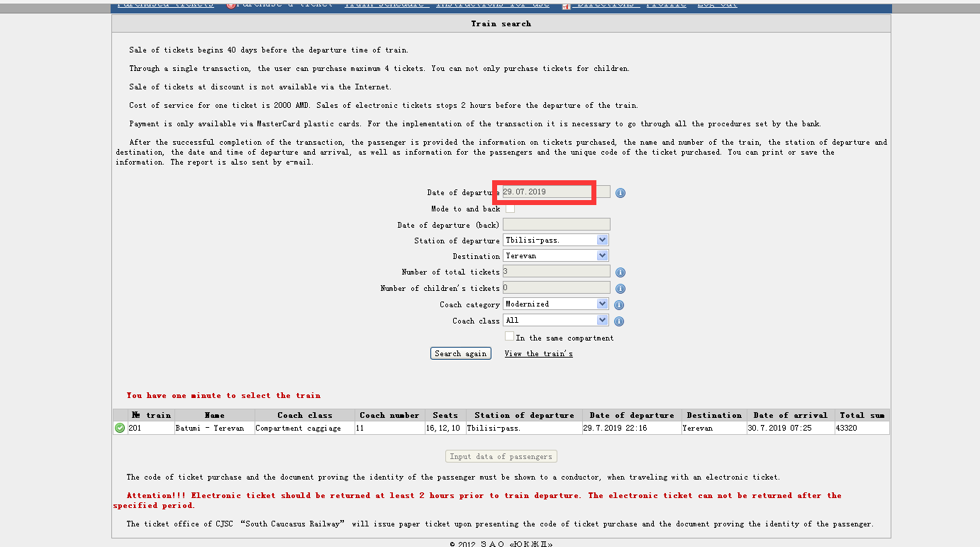The height and width of the screenshot is (547, 980).
Task: Tick the In the same compartment checkbox
Action: tap(509, 336)
